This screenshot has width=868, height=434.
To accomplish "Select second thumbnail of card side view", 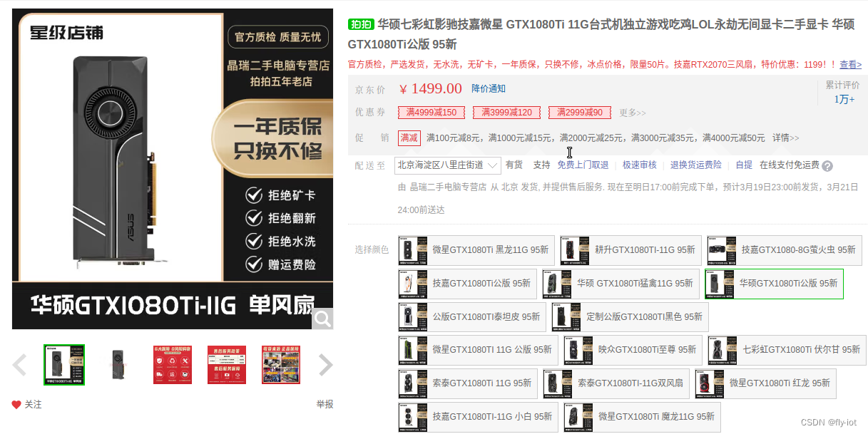I will 118,365.
